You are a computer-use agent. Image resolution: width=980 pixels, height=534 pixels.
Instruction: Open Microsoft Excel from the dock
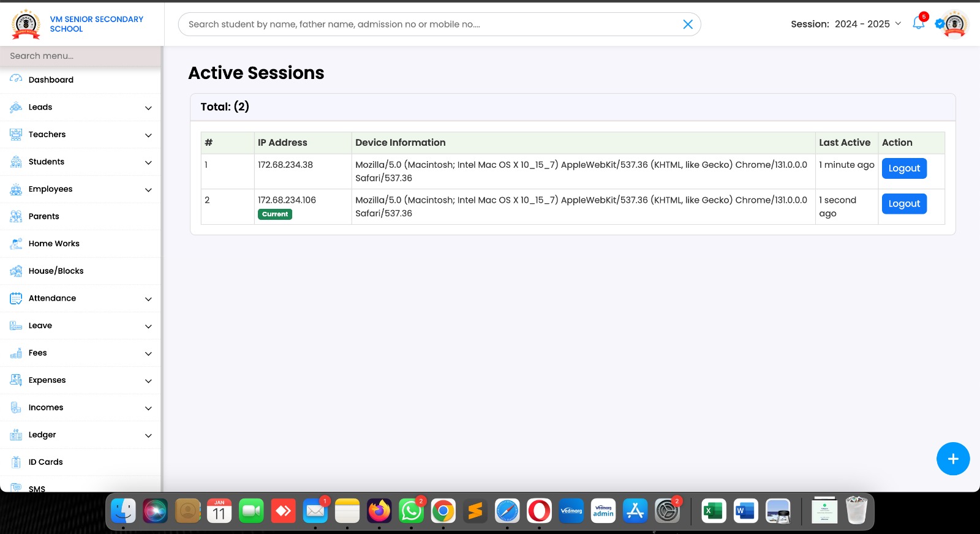(x=714, y=511)
